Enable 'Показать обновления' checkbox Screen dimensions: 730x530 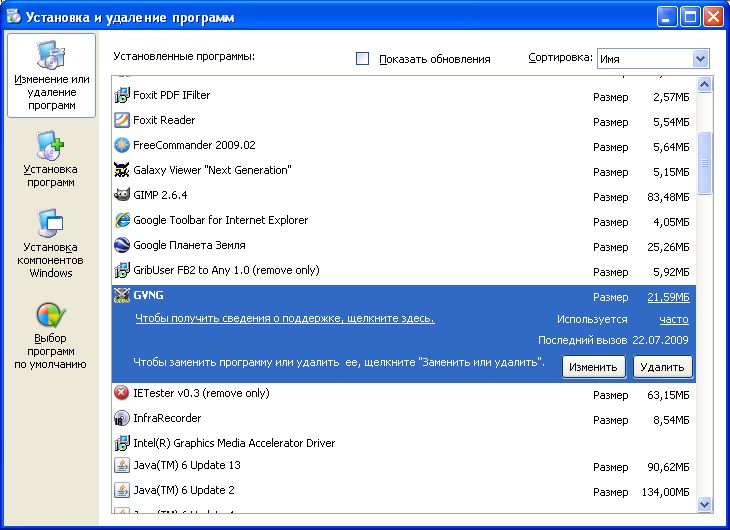tap(362, 59)
